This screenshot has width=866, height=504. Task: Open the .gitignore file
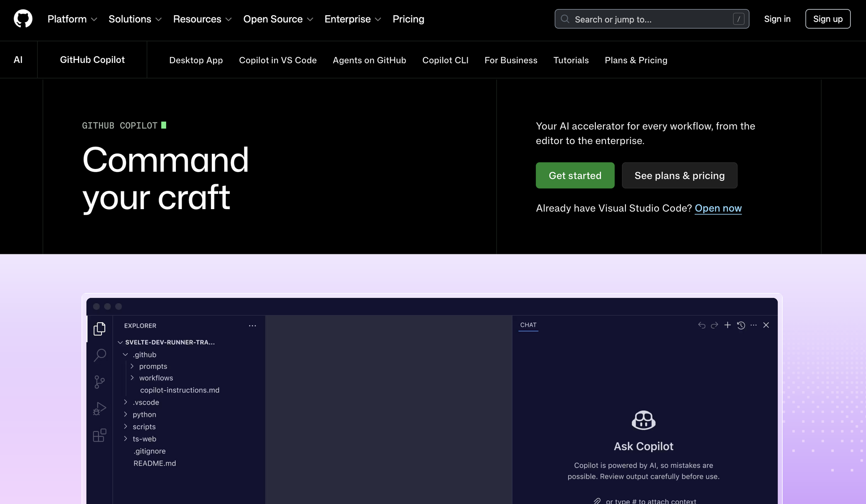coord(150,451)
